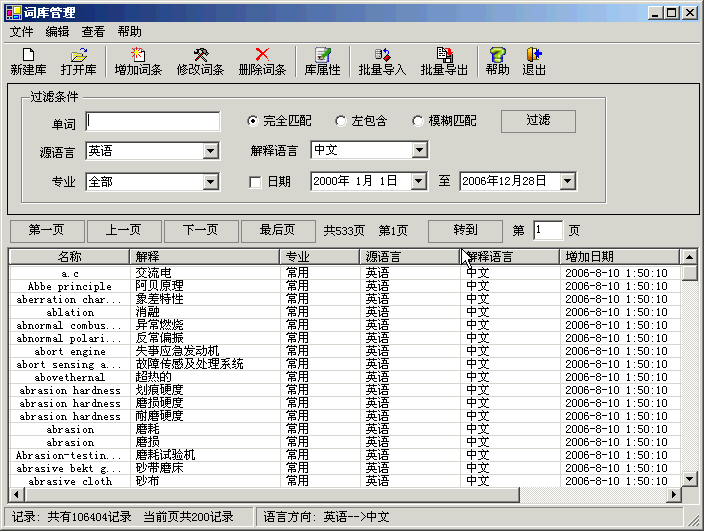The width and height of the screenshot is (704, 531).
Task: Enable the 日期 date filter checkbox
Action: [254, 182]
